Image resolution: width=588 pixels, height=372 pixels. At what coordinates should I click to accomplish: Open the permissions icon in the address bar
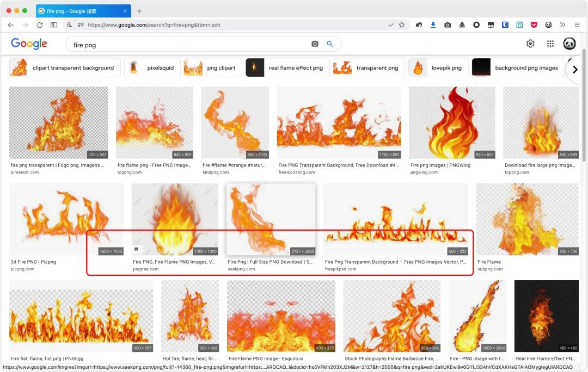(81, 24)
